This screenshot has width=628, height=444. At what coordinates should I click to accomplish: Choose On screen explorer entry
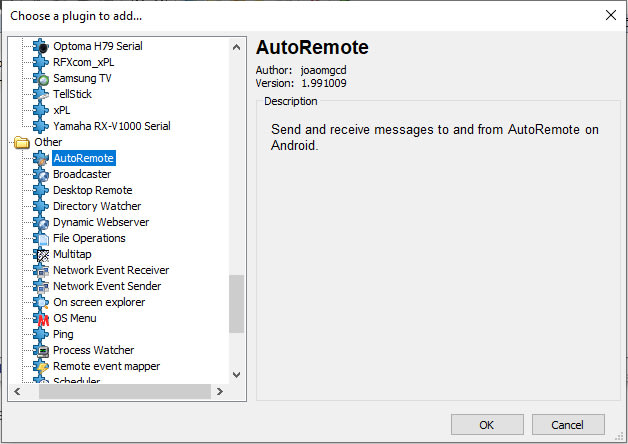pyautogui.click(x=99, y=302)
